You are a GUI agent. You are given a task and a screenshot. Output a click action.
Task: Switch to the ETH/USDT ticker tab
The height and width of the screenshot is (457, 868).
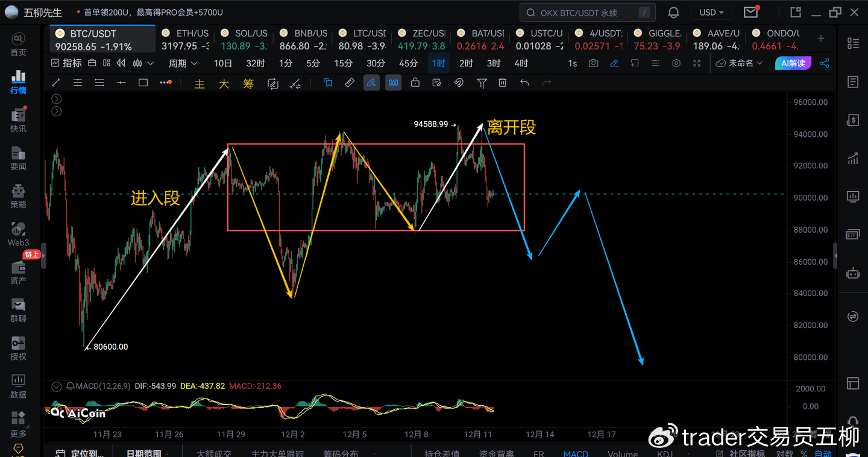pos(186,40)
